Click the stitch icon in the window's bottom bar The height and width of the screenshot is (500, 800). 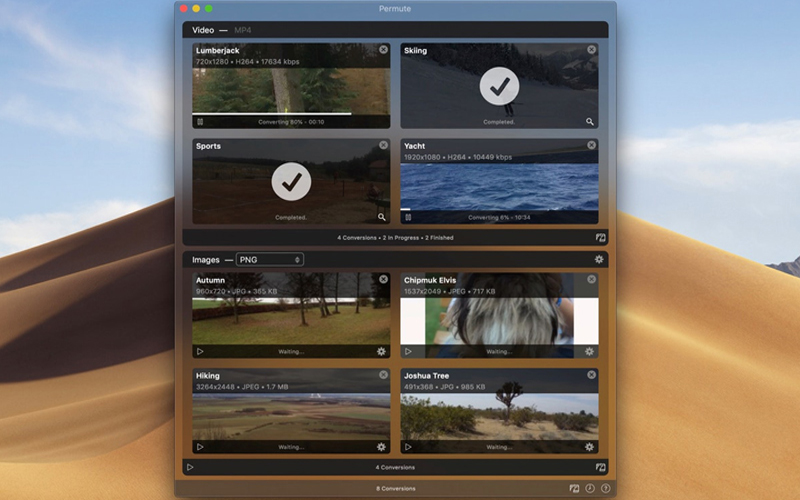click(x=574, y=488)
